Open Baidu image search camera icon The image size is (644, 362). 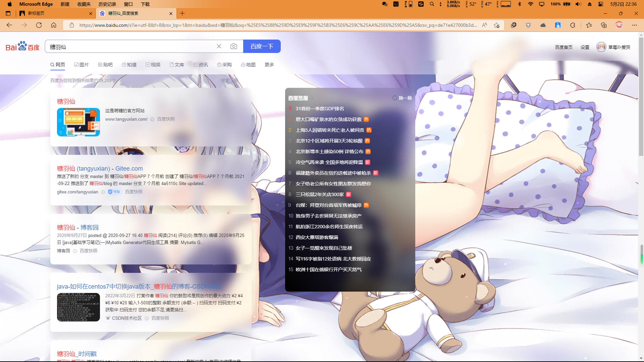[x=234, y=46]
